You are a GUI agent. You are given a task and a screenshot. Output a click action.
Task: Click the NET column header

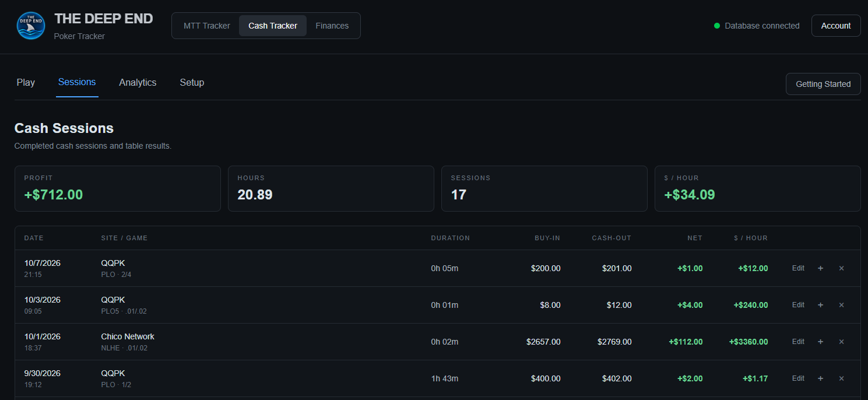pyautogui.click(x=694, y=238)
